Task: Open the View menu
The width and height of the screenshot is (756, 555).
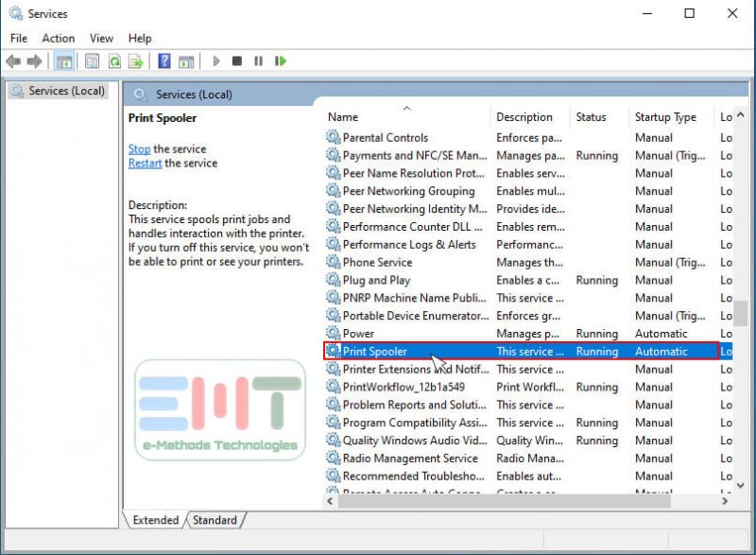Action: (x=101, y=38)
